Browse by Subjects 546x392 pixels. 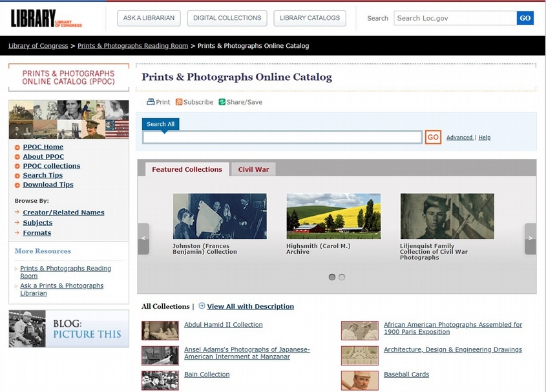(x=37, y=223)
